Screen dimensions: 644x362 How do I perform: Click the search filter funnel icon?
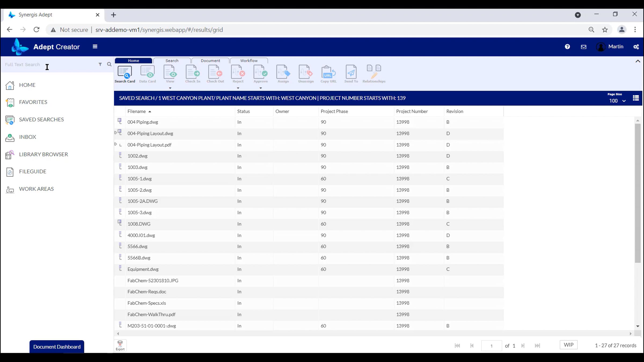tap(100, 64)
